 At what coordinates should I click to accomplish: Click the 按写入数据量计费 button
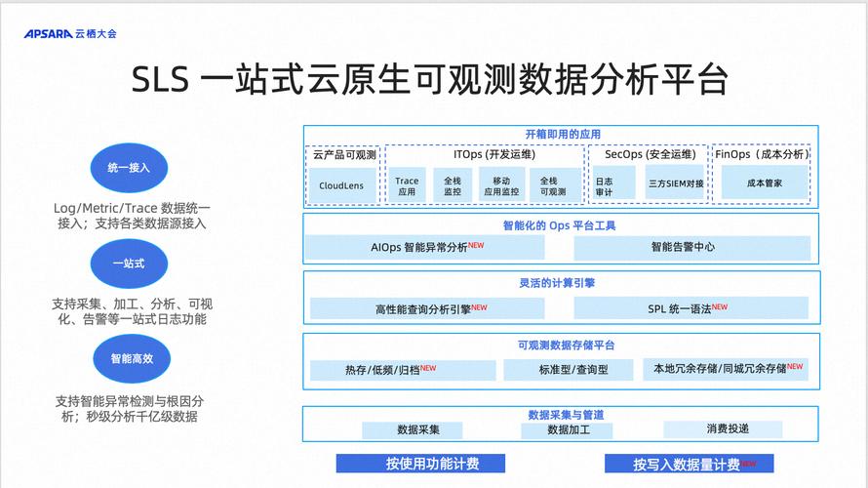690,464
